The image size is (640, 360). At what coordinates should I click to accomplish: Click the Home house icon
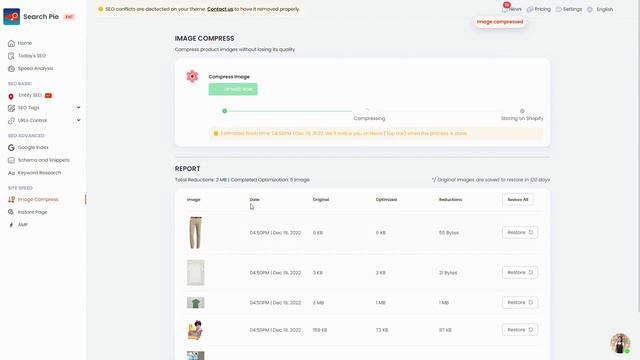[x=11, y=43]
